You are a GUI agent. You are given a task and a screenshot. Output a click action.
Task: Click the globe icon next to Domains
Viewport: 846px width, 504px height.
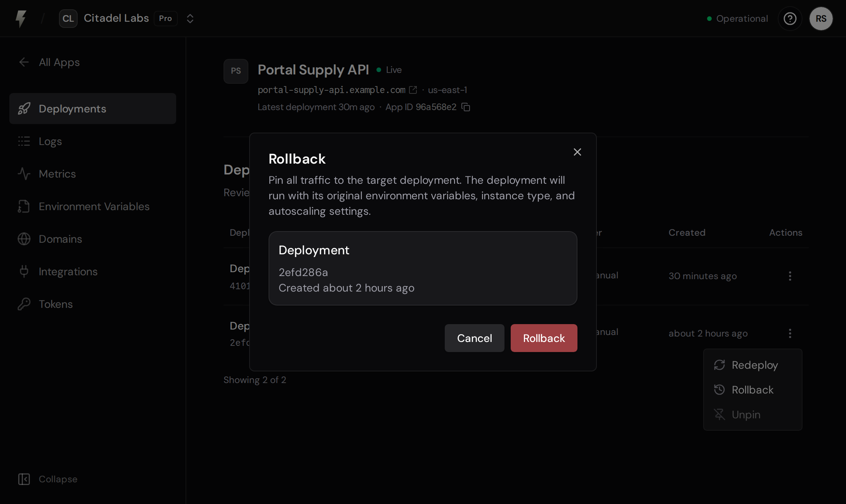coord(24,239)
